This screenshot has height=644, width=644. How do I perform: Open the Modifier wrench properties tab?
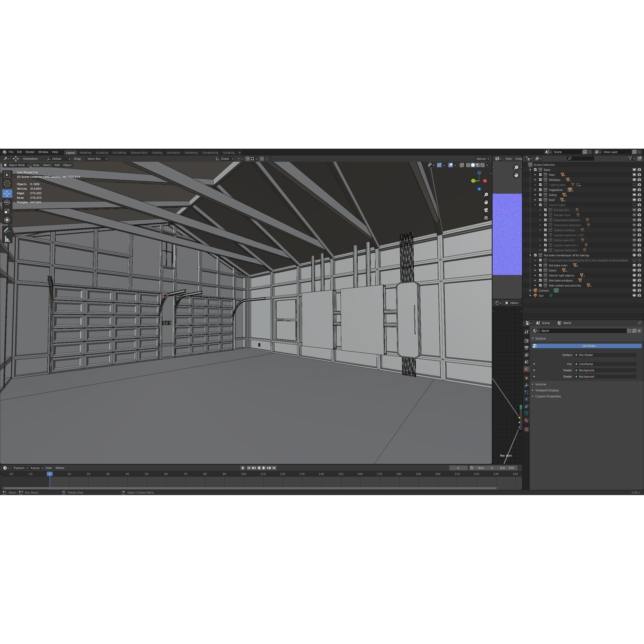point(527,385)
